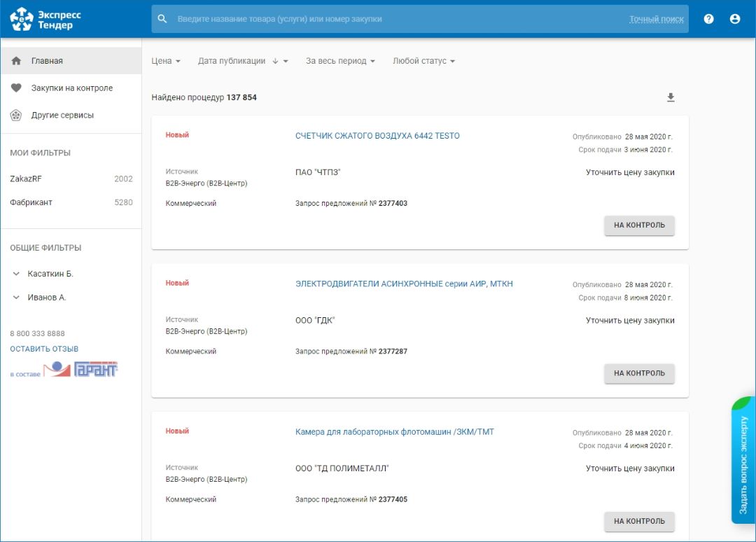Click Запрос предложений № 2377405 text
The height and width of the screenshot is (542, 756).
[x=351, y=499]
